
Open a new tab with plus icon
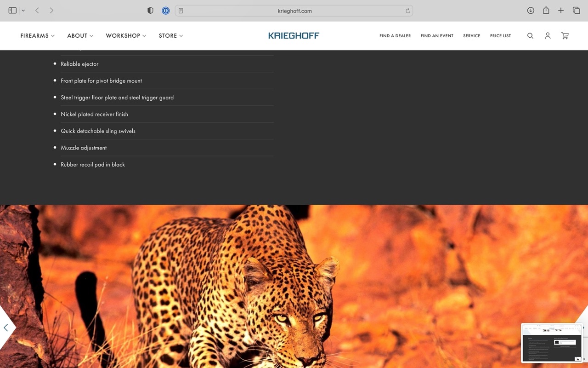[x=561, y=11]
